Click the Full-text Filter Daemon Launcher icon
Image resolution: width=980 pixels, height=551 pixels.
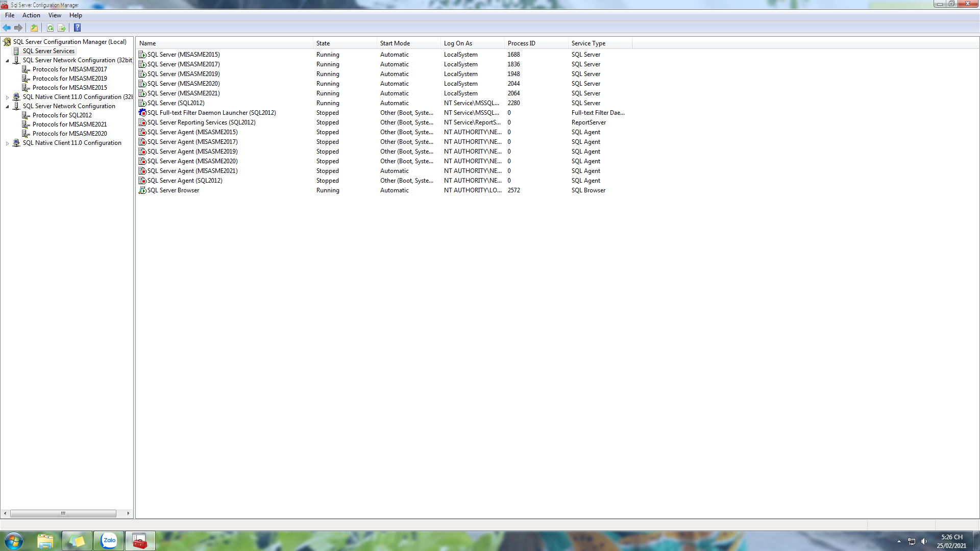[142, 113]
